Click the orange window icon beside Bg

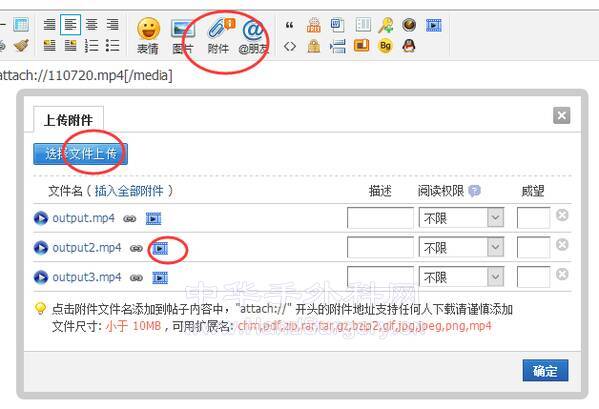point(361,46)
